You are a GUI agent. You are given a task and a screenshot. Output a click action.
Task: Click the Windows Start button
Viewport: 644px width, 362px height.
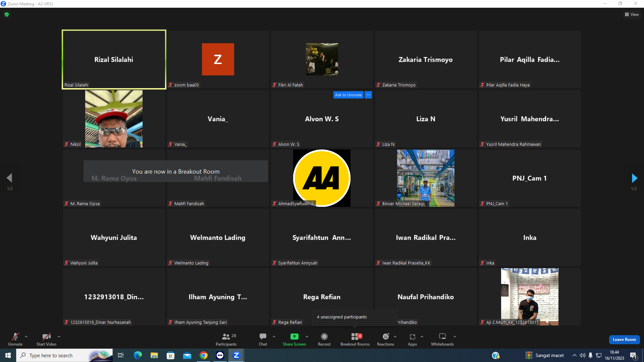tap(8, 355)
